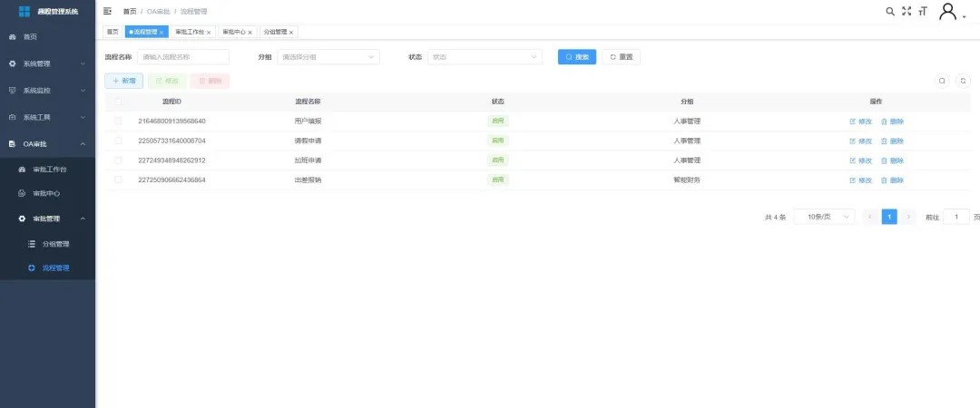Focus the 流程名称 input field
The height and width of the screenshot is (408, 980).
click(x=183, y=56)
